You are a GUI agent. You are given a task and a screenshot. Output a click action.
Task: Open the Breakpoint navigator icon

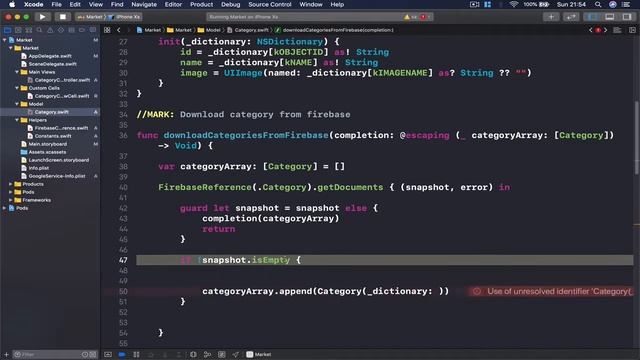pyautogui.click(x=82, y=30)
